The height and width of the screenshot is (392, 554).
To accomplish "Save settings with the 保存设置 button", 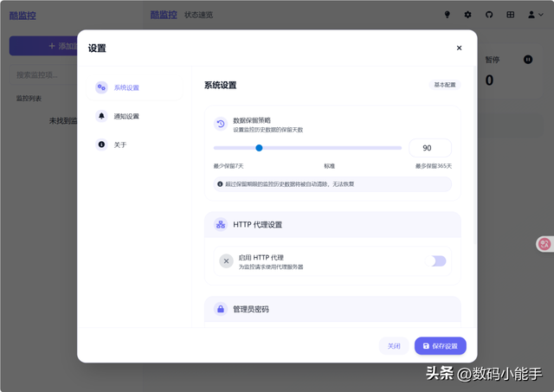I will click(441, 346).
